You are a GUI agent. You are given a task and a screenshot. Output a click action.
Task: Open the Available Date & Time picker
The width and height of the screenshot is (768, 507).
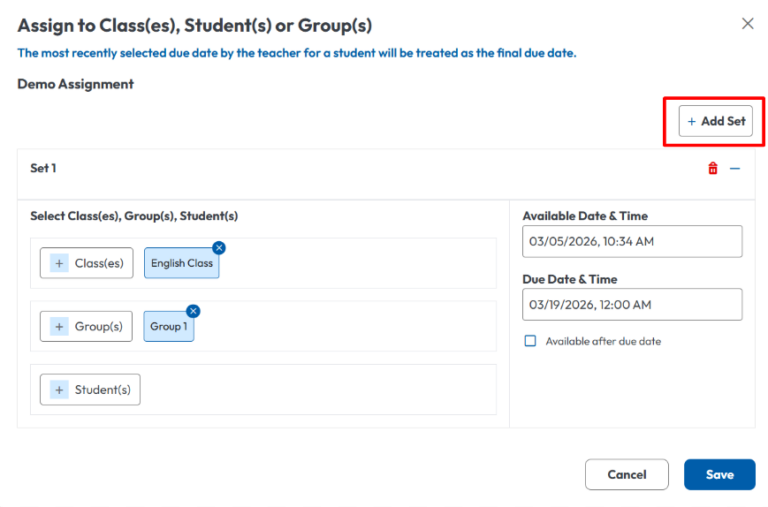click(x=632, y=241)
